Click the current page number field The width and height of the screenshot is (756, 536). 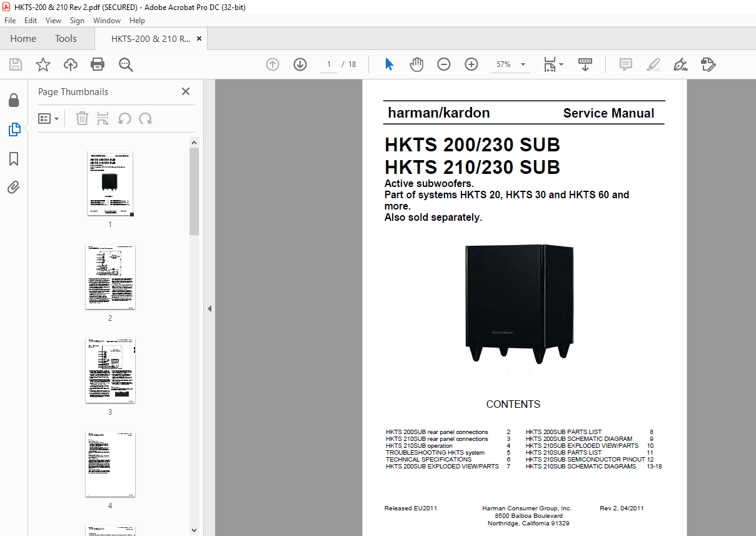(x=329, y=64)
